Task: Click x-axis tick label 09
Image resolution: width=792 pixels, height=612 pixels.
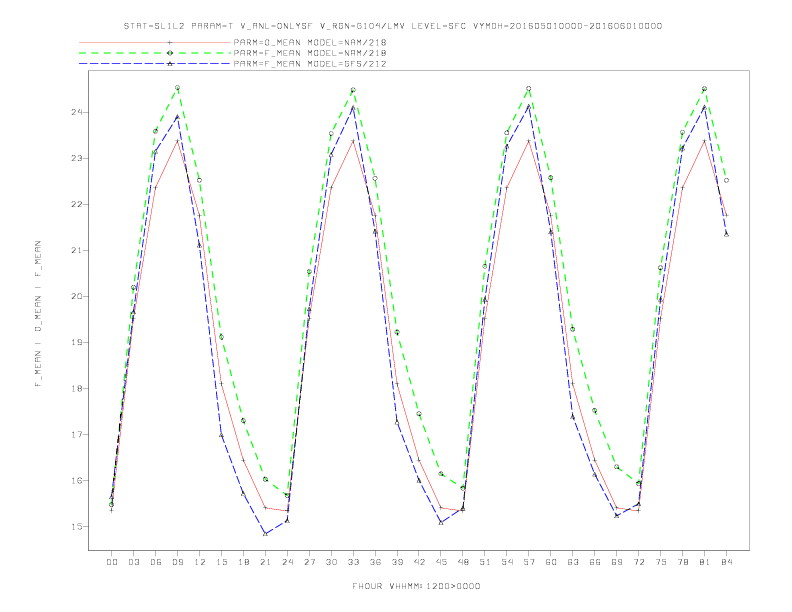Action: point(177,562)
